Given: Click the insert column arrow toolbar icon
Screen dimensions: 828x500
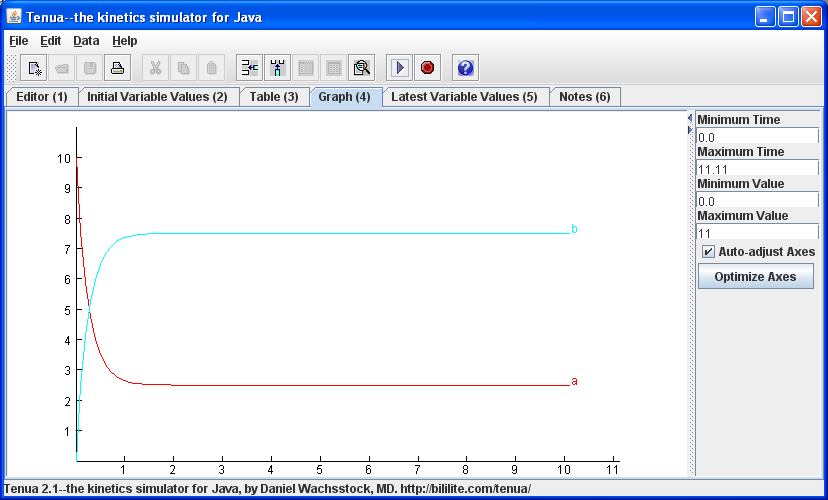Looking at the screenshot, I should pos(277,68).
